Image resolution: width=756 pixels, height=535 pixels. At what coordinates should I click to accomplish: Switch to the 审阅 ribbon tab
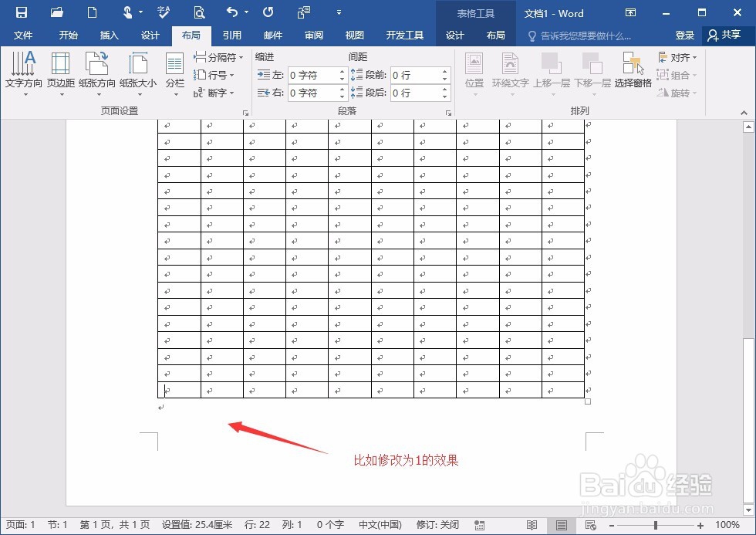(314, 35)
